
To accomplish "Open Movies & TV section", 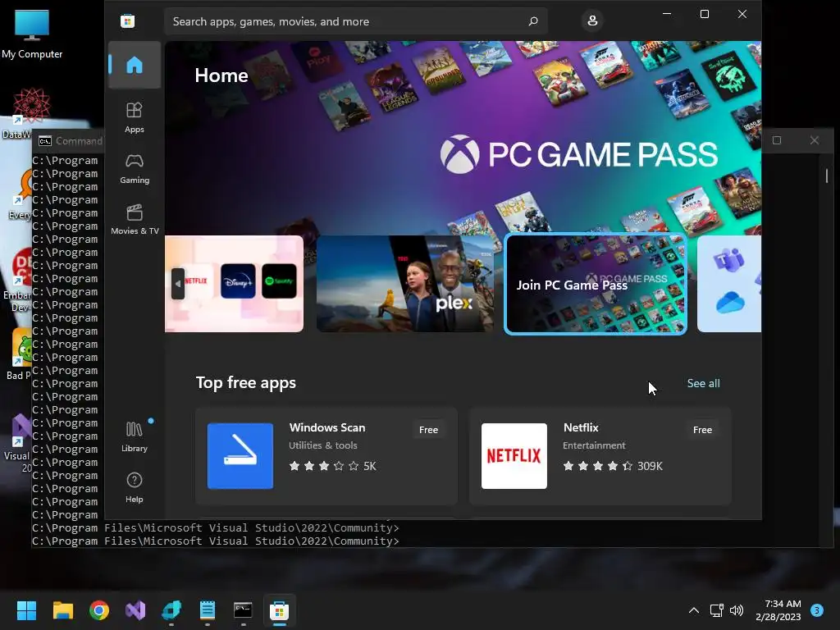I will (135, 219).
